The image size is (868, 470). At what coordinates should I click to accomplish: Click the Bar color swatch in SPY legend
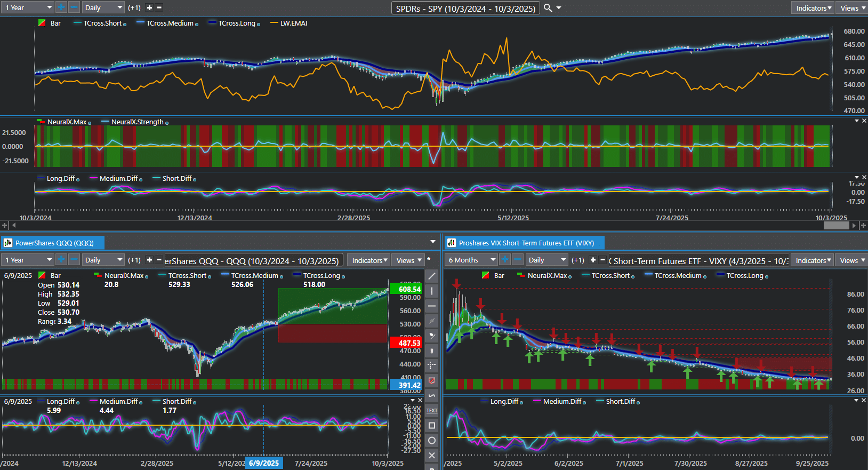pos(42,23)
